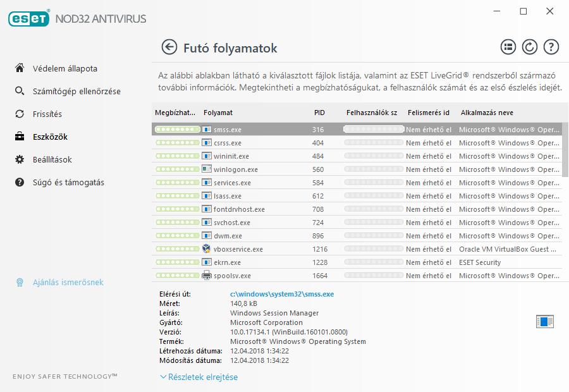569x392 pixels.
Task: Open Védelem állapota section
Action: click(x=65, y=68)
